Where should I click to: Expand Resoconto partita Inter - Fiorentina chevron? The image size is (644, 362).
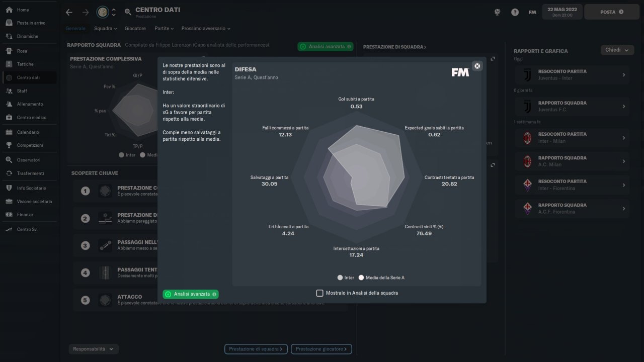click(x=624, y=185)
